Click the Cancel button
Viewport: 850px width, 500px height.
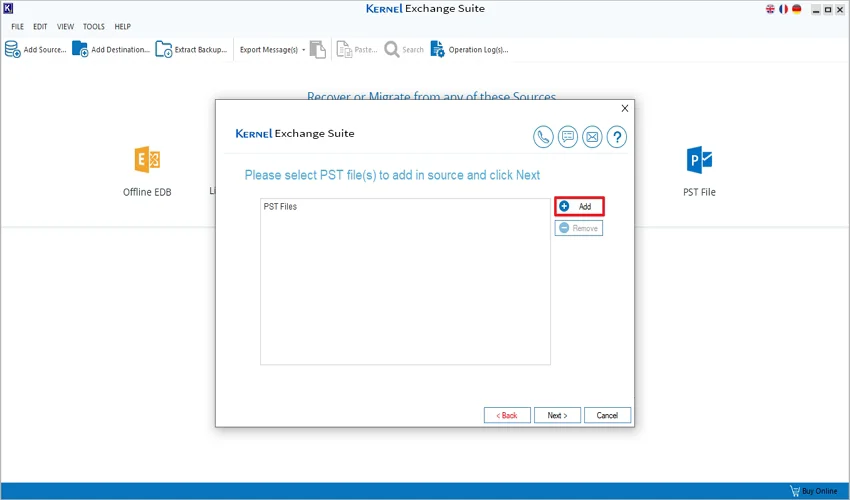(607, 415)
